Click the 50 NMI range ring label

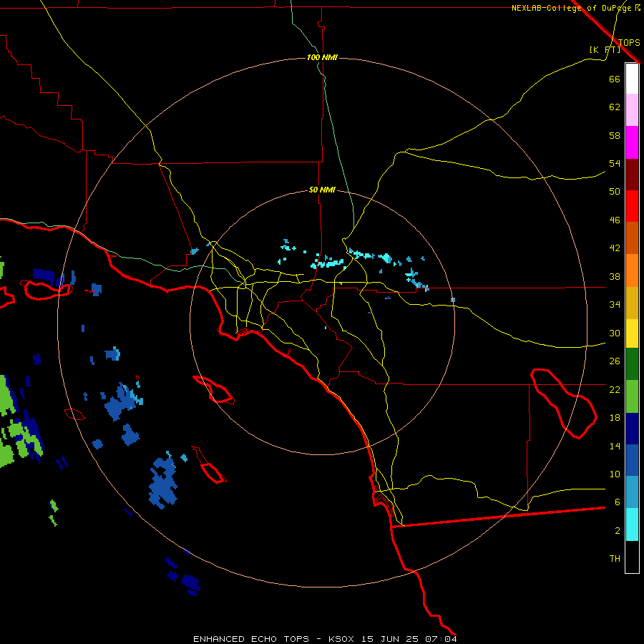point(322,190)
